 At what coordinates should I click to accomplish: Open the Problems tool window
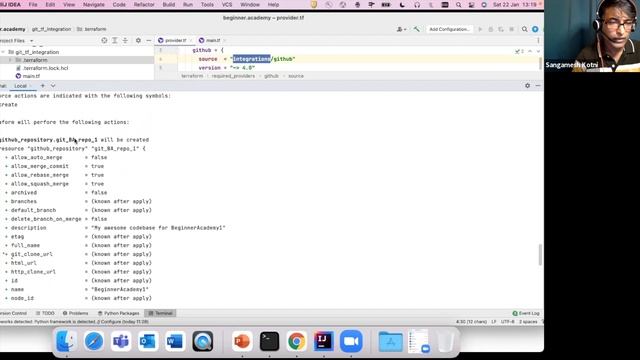point(76,313)
